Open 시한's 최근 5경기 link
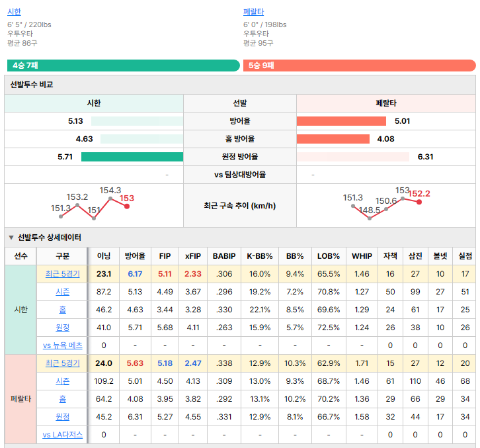The height and width of the screenshot is (448, 480). (62, 274)
